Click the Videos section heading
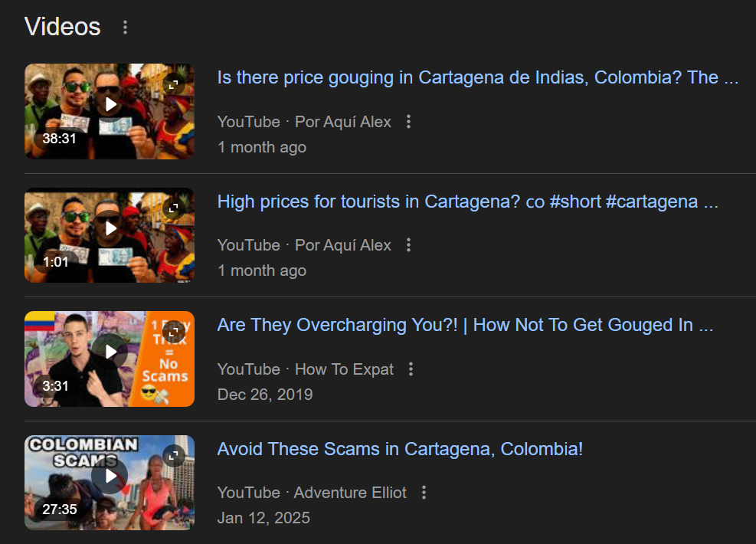 [63, 27]
